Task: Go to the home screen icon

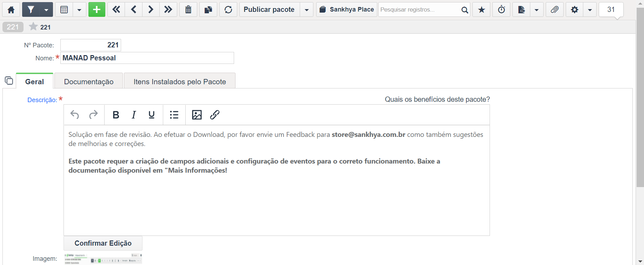Action: [11, 9]
